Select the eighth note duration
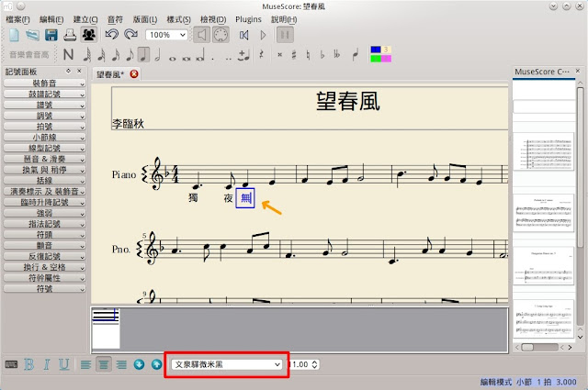Screen dimensions: 588x390 (x=130, y=55)
